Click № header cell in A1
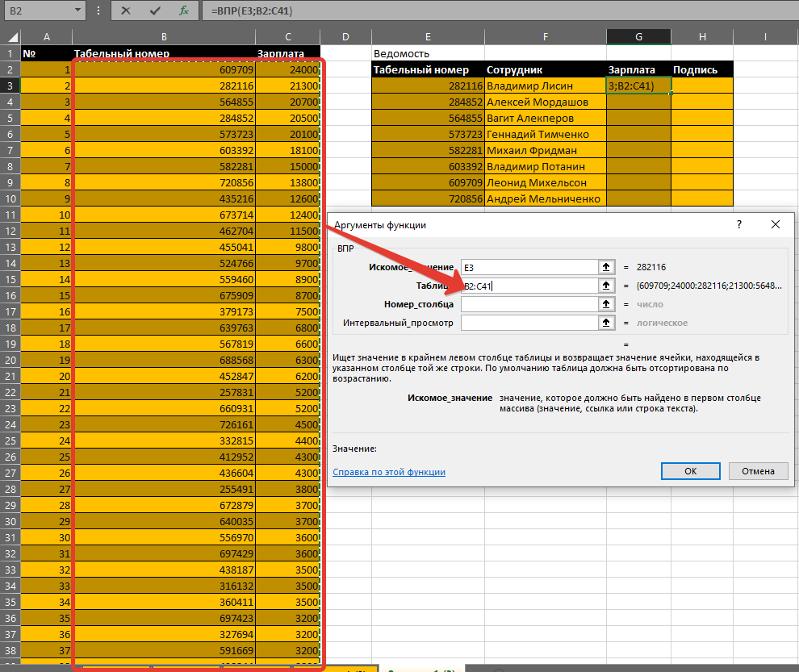The image size is (799, 672). pyautogui.click(x=46, y=53)
